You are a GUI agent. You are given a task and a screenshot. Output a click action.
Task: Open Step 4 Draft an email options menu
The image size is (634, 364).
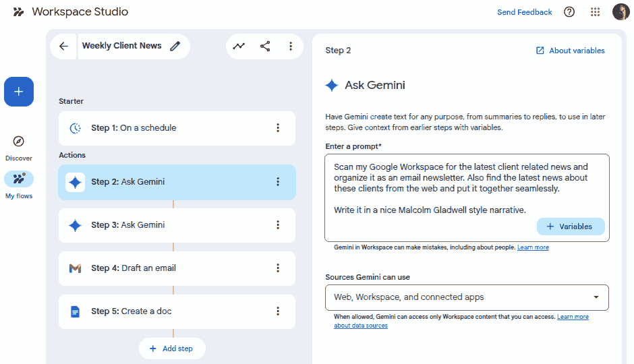coord(277,268)
